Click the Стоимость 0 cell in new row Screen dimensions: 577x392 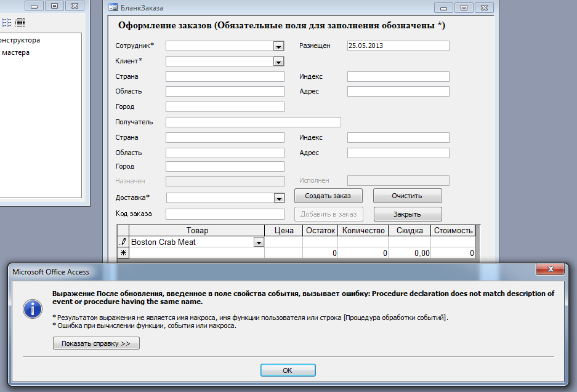tap(453, 253)
